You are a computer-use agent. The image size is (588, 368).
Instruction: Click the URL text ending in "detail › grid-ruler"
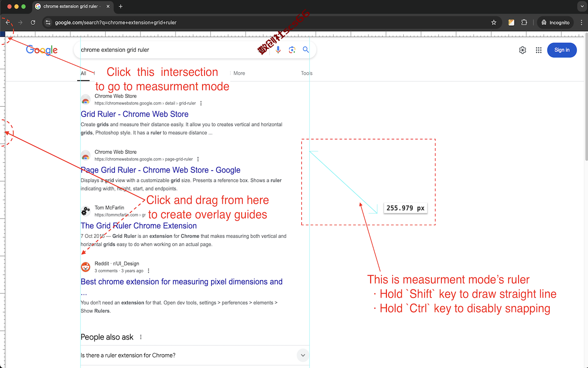[x=145, y=103]
